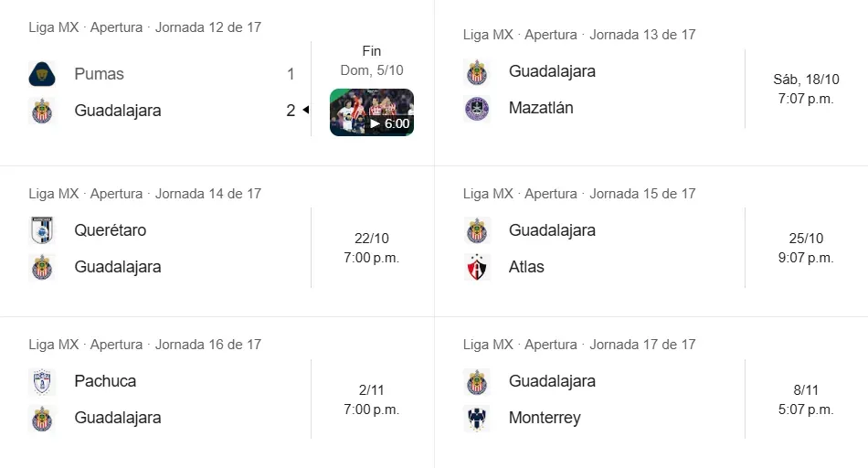Image resolution: width=868 pixels, height=468 pixels.
Task: Click the 2/11 7:00 p.m. kickoff time
Action: coord(371,399)
